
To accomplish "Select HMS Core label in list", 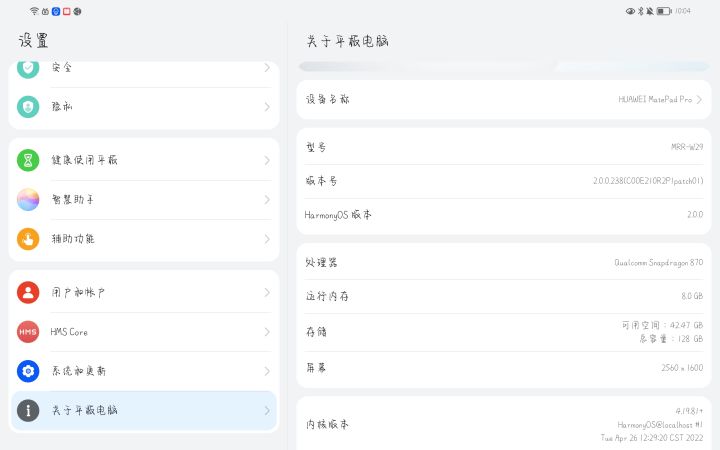I will tap(69, 332).
